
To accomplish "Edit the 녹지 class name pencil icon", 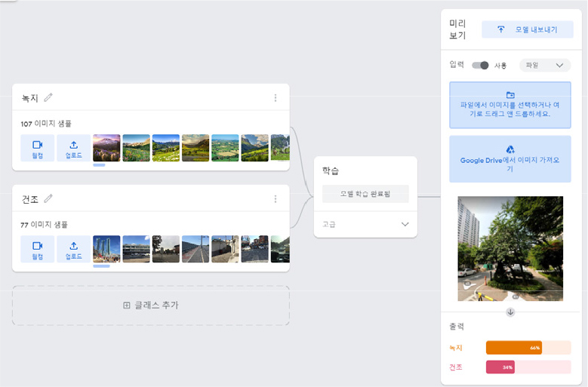I will point(48,98).
